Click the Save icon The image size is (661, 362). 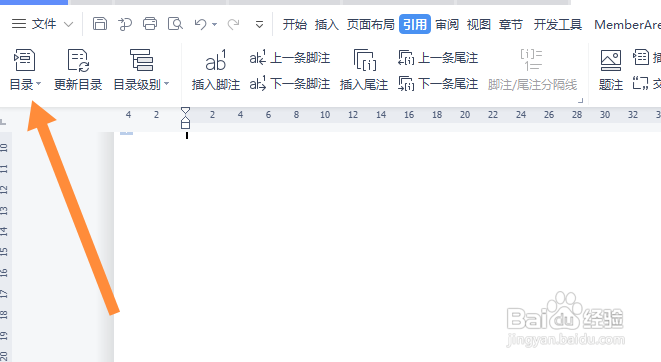point(100,24)
